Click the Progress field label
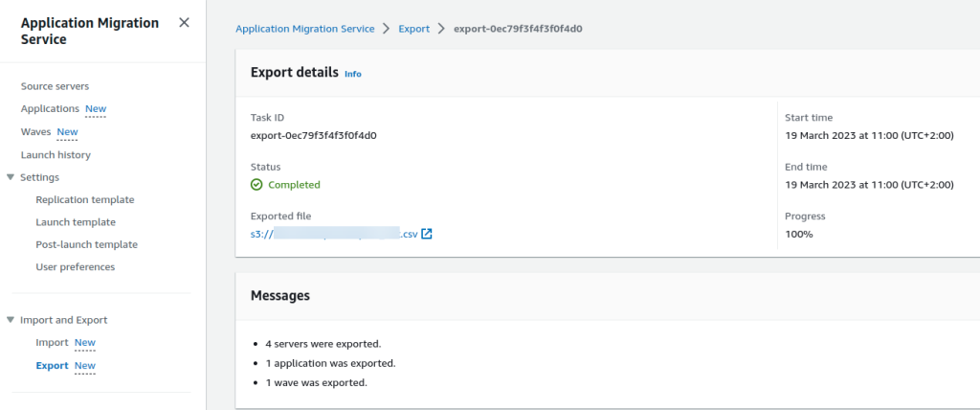Screen dimensions: 980x410 tap(805, 216)
